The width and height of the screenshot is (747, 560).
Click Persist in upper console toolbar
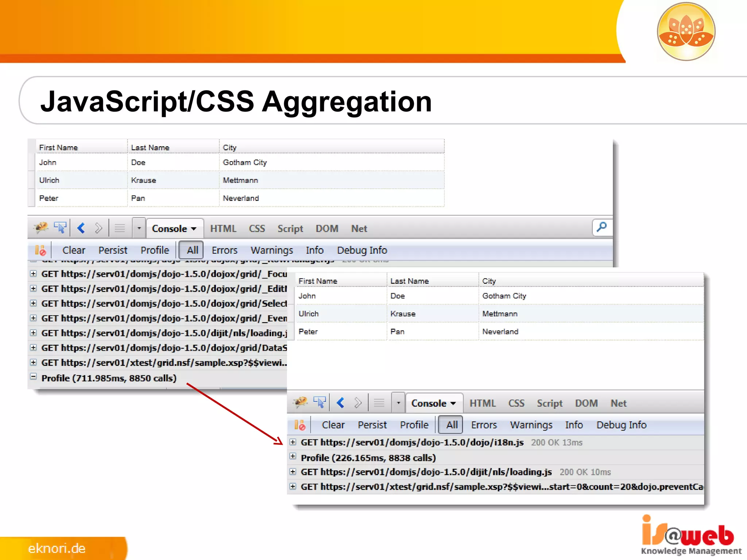113,250
